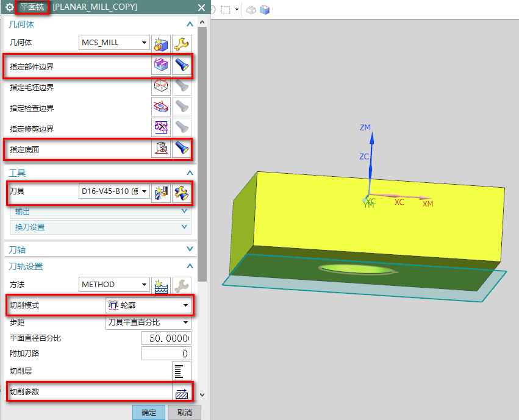This screenshot has width=519, height=420.
Task: Expand the 换刀设置 section
Action: click(x=185, y=227)
